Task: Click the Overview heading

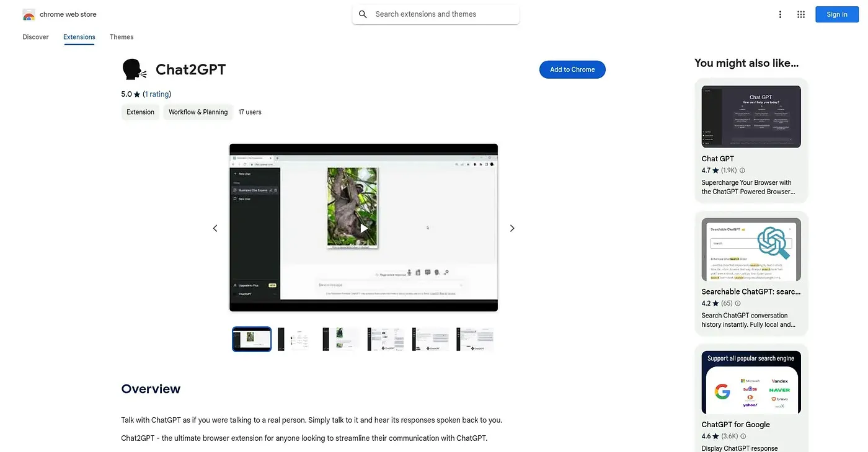Action: [151, 389]
